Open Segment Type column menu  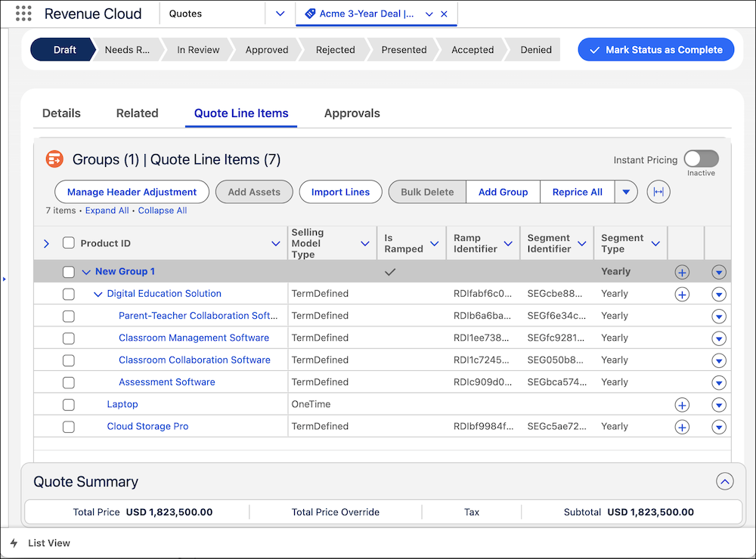pyautogui.click(x=655, y=243)
